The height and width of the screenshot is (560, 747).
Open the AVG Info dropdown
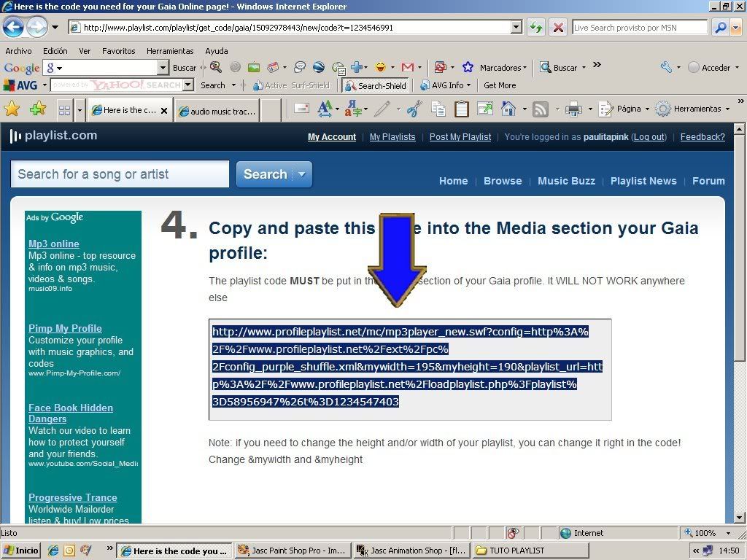click(x=468, y=85)
